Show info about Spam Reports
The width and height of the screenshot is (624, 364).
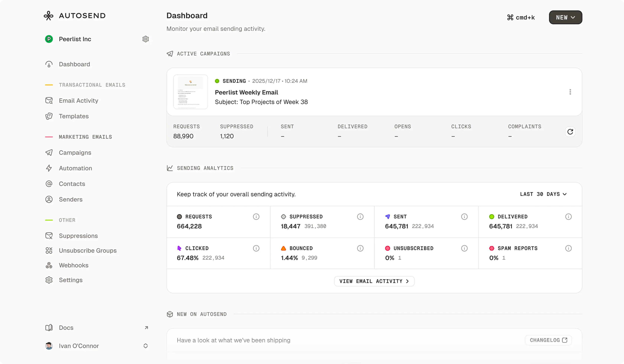point(568,248)
